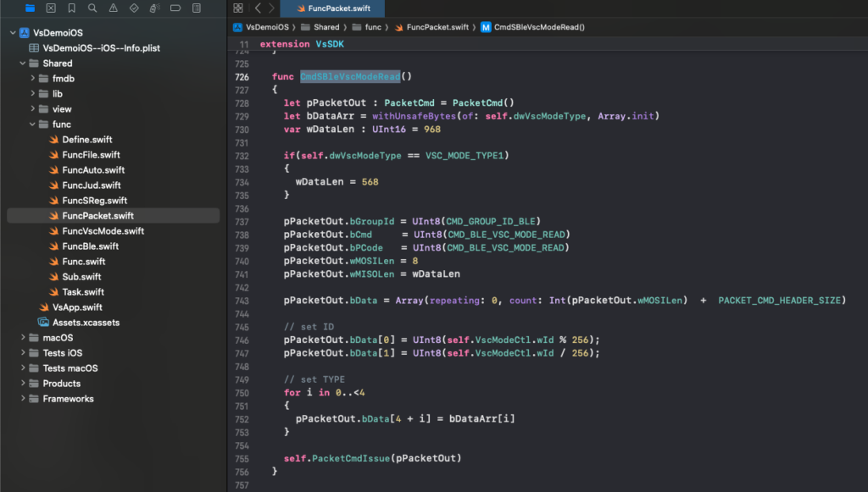The height and width of the screenshot is (492, 868).
Task: Open Assets.xcassets catalog
Action: 86,323
